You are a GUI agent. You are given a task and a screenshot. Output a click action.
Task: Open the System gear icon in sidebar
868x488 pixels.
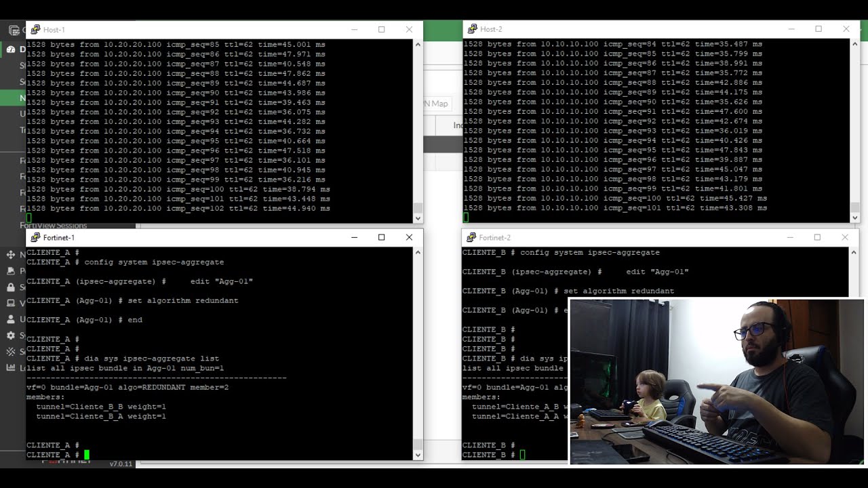point(12,335)
